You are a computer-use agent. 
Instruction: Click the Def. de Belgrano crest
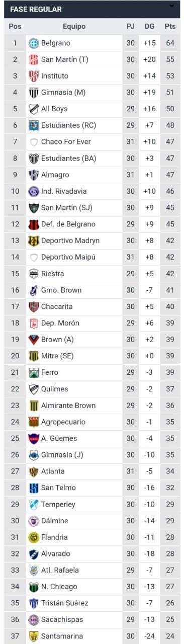pos(34,224)
